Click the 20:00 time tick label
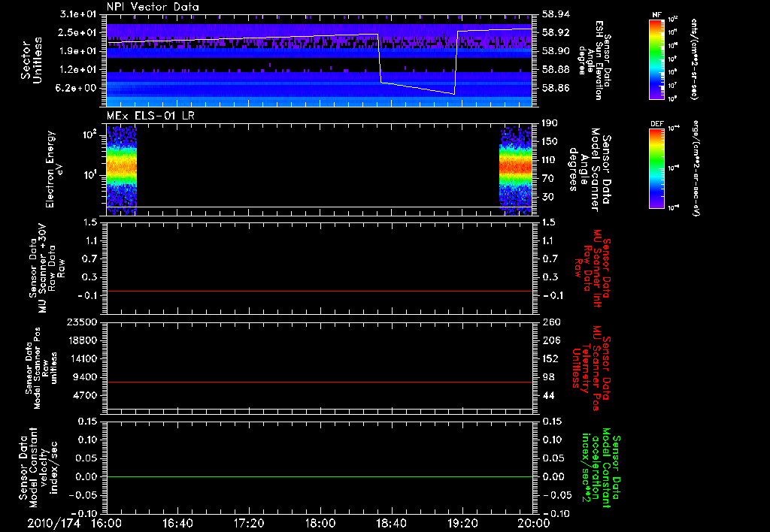The image size is (770, 532). point(534,523)
